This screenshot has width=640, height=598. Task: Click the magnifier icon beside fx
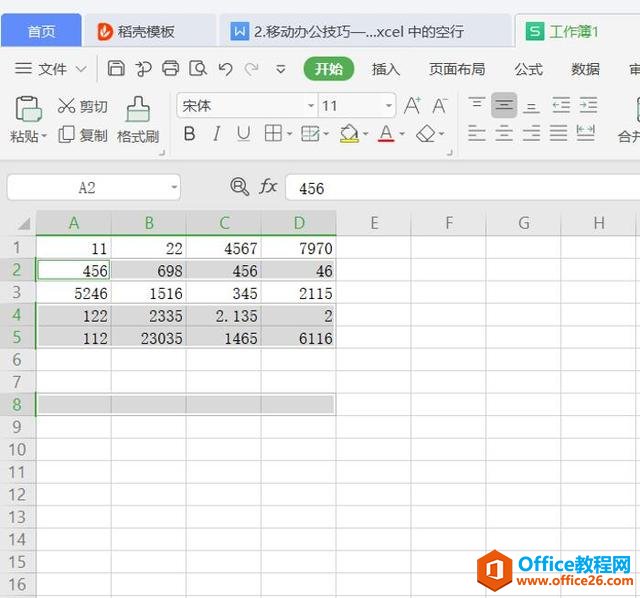[x=240, y=187]
